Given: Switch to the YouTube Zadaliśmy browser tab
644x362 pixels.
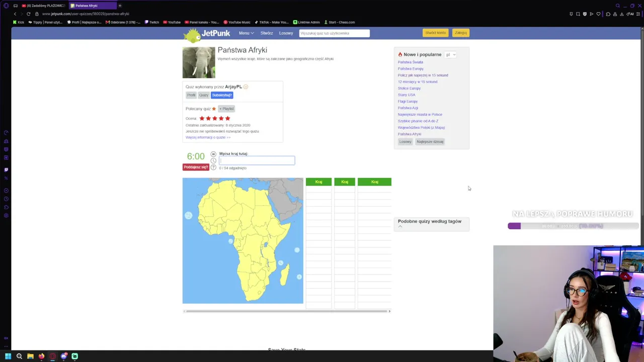Looking at the screenshot, I should point(43,6).
